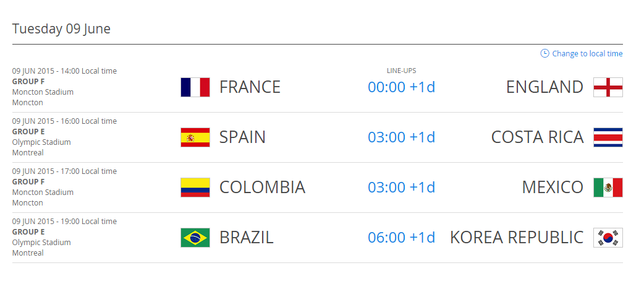Click the Costa Rica flag icon

coord(608,137)
